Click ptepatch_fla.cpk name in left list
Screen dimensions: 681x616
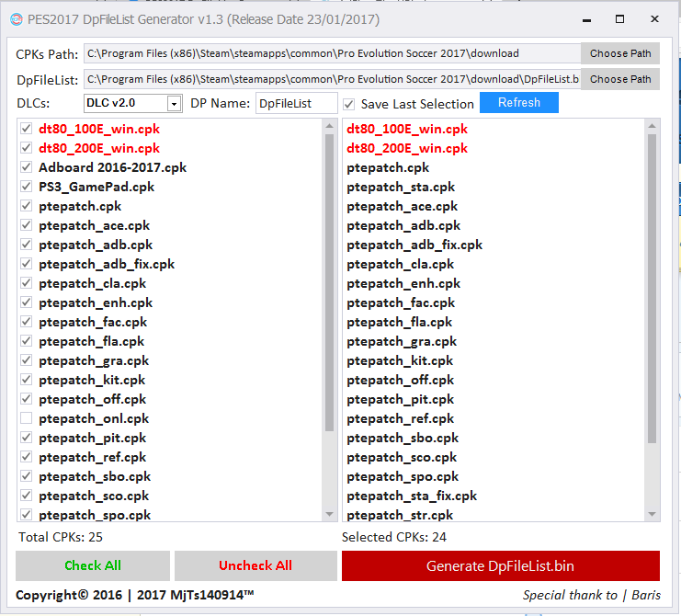pos(91,341)
